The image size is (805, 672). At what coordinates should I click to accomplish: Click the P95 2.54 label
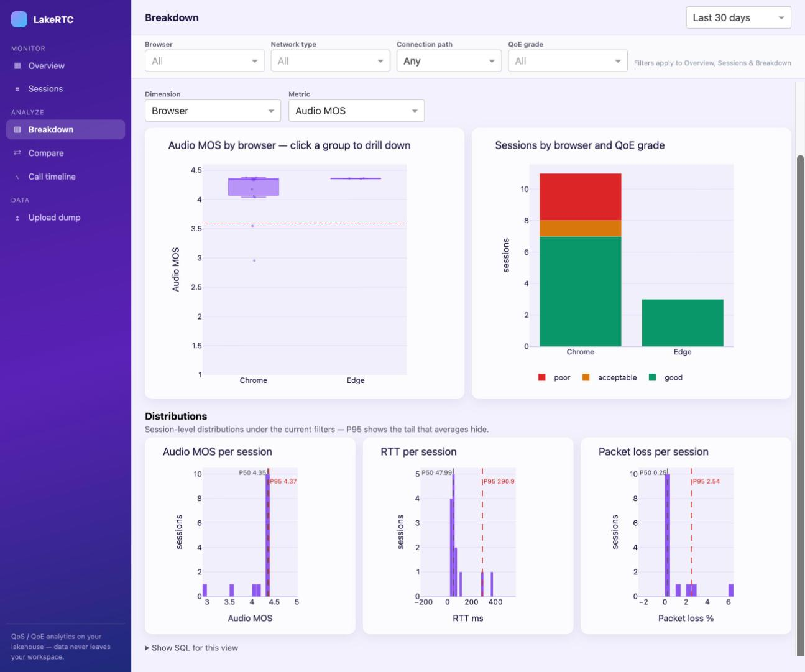pyautogui.click(x=706, y=481)
